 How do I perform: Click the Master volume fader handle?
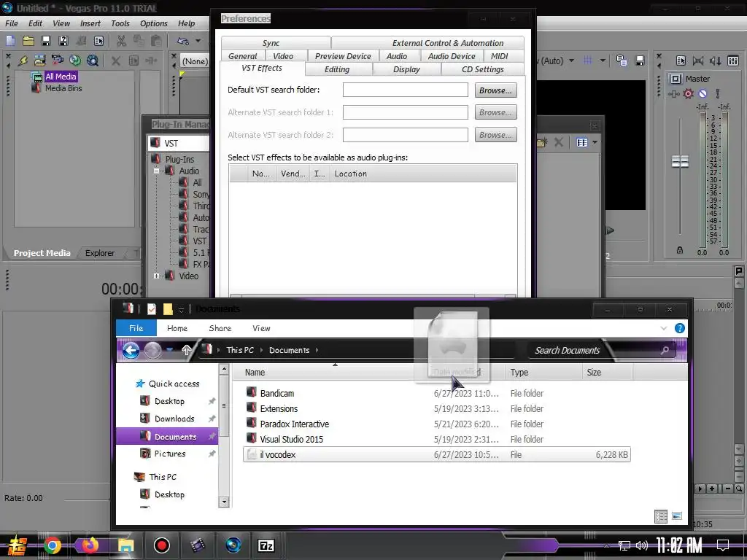point(680,161)
